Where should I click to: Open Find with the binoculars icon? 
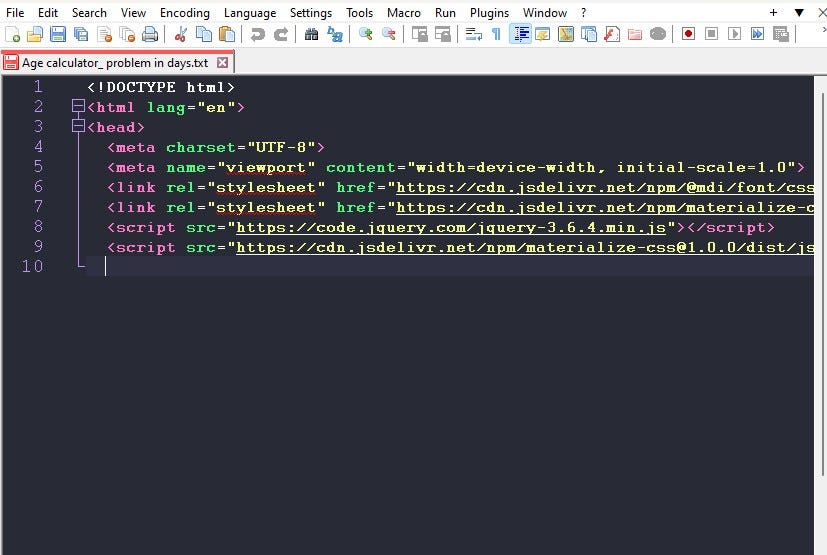(311, 34)
